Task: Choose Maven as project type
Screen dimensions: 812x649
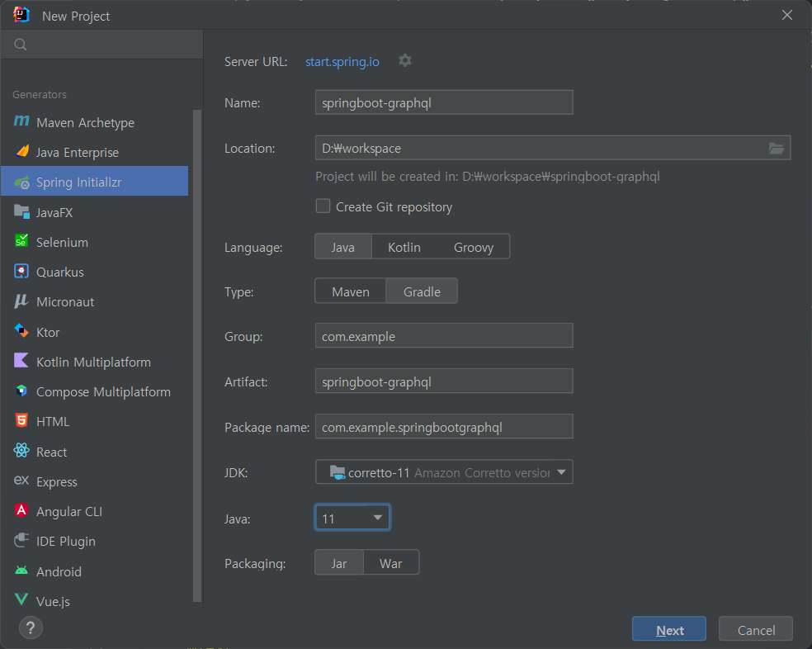Action: tap(351, 291)
